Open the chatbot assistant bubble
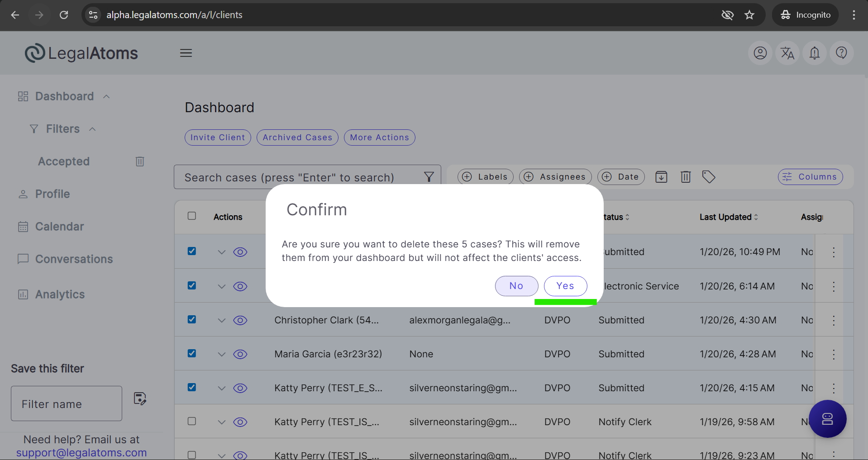The image size is (868, 460). (827, 419)
